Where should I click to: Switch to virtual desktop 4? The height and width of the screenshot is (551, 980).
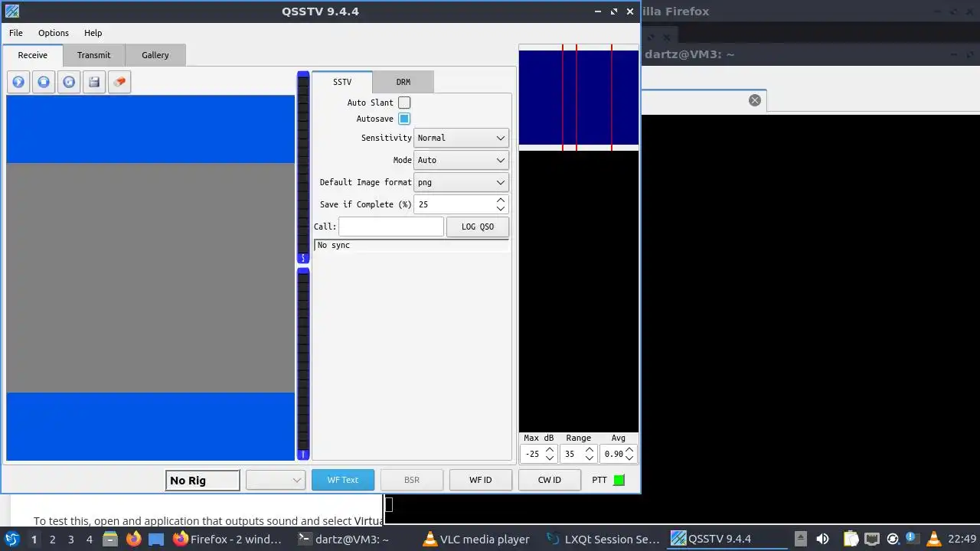pyautogui.click(x=89, y=539)
